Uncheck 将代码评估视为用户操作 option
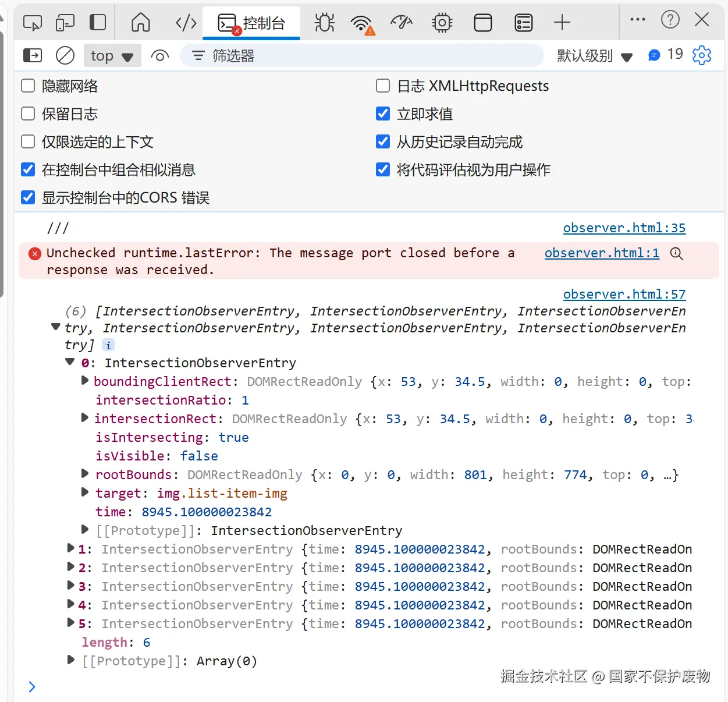 pyautogui.click(x=383, y=169)
